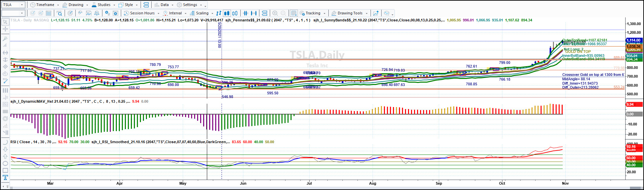The width and height of the screenshot is (644, 190).
Task: Open the Style menu
Action: click(128, 5)
